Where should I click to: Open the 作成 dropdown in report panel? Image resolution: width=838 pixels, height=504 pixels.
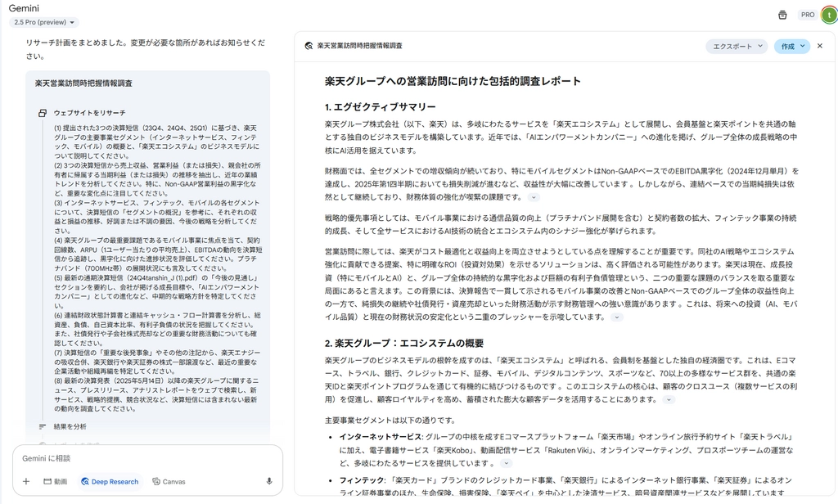click(792, 47)
